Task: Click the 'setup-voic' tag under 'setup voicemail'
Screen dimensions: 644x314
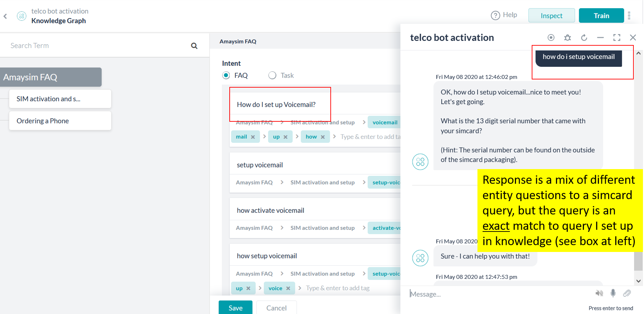Action: [x=384, y=182]
